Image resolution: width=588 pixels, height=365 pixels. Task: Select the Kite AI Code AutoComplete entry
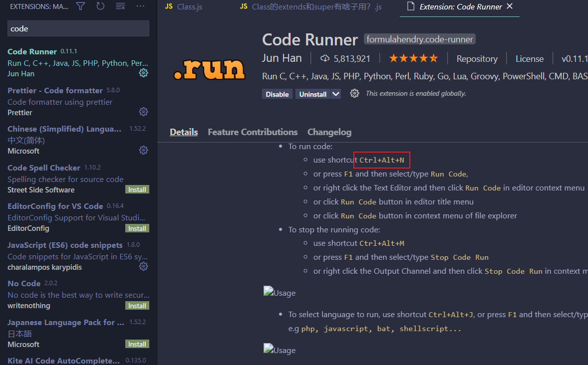pyautogui.click(x=78, y=360)
